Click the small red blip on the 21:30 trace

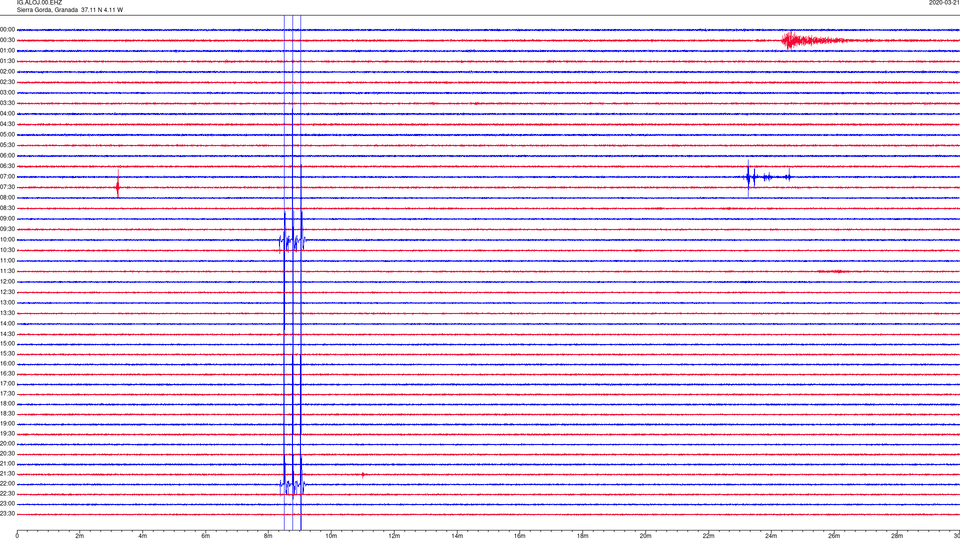click(x=363, y=474)
